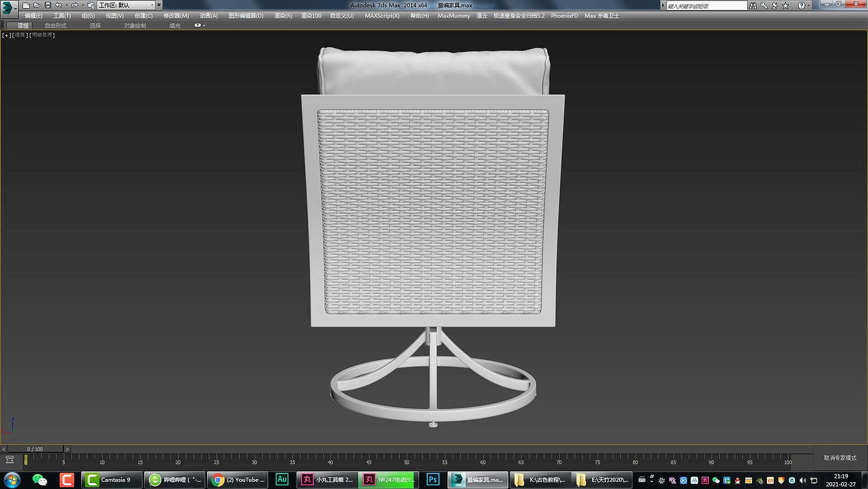Click the Open File folder icon
Screen dimensions: 868x489
pyautogui.click(x=37, y=5)
